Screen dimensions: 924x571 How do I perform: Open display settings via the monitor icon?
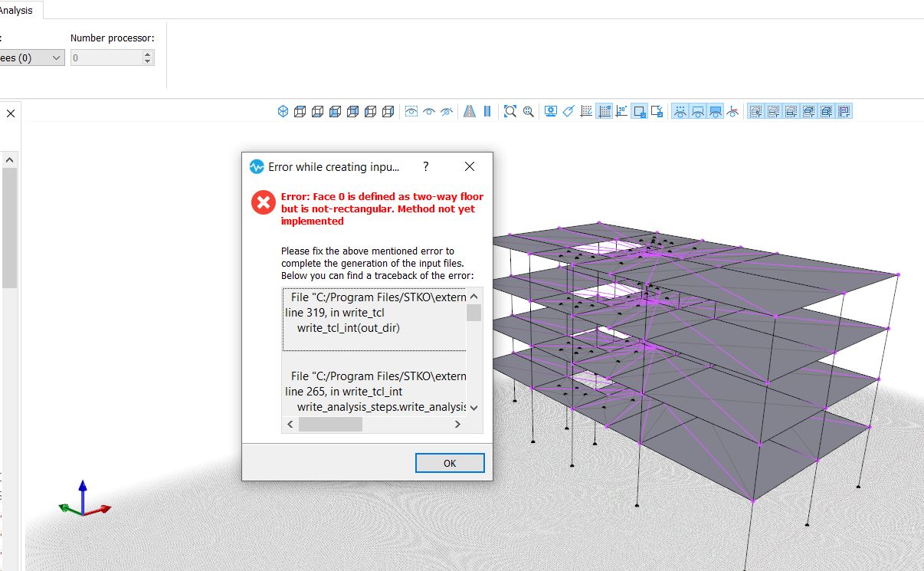551,111
